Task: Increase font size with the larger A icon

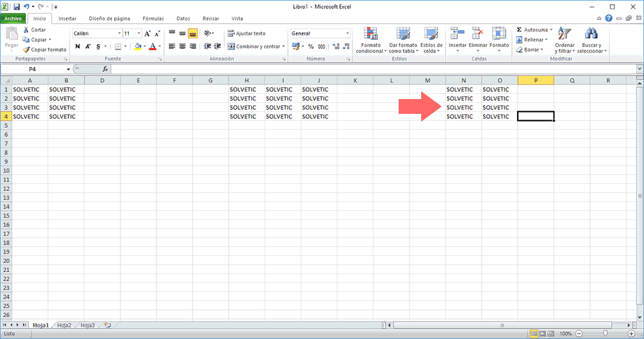Action: 147,33
